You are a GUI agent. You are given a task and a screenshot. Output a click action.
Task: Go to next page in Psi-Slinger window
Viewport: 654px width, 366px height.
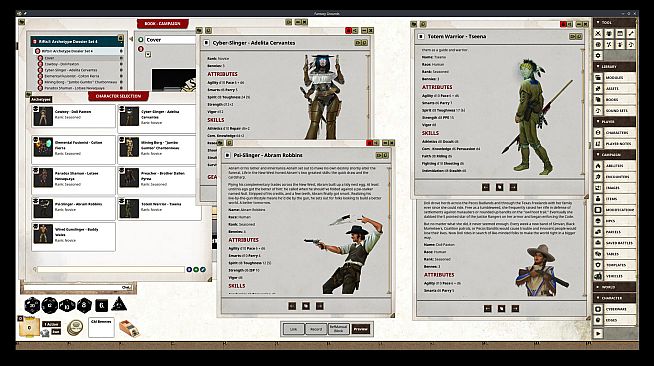click(x=319, y=306)
